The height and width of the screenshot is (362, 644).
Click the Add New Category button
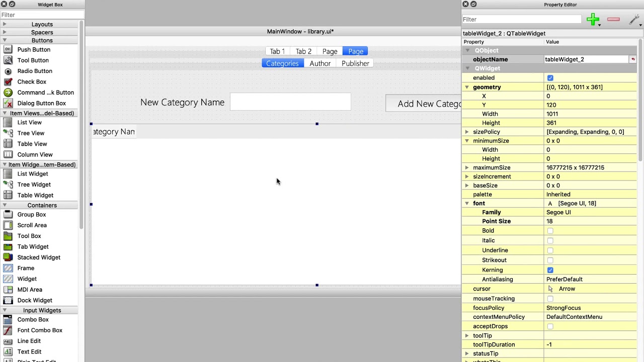pos(423,104)
